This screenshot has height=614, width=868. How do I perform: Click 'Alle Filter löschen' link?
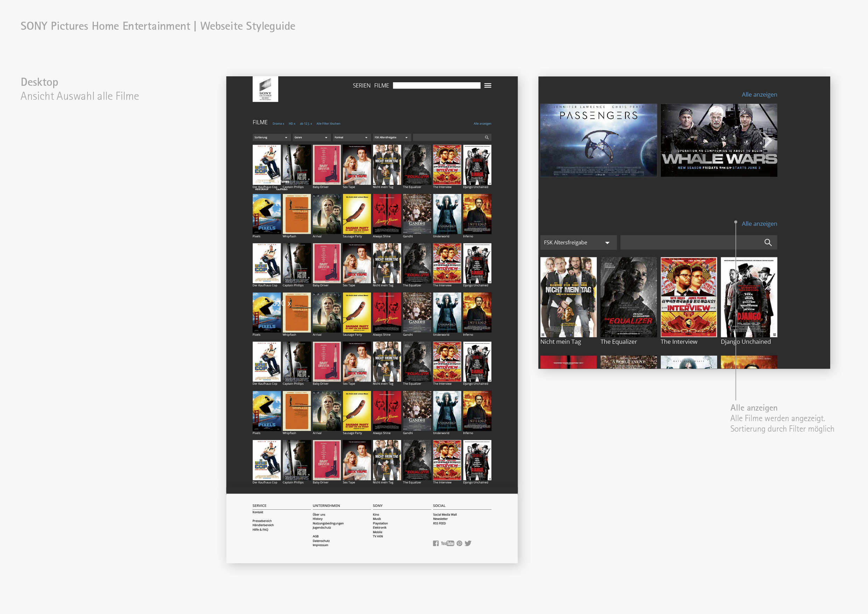[328, 124]
